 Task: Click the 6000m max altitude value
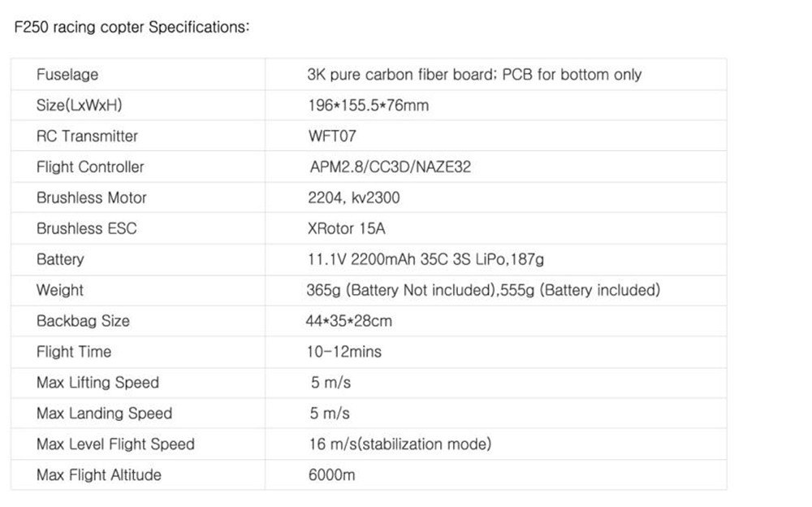(x=331, y=474)
